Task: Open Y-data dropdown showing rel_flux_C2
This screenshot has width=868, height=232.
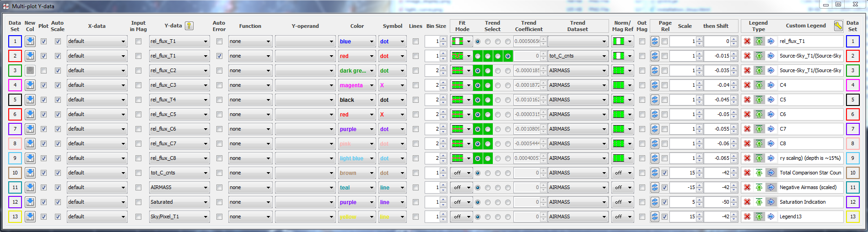Action: (x=179, y=70)
